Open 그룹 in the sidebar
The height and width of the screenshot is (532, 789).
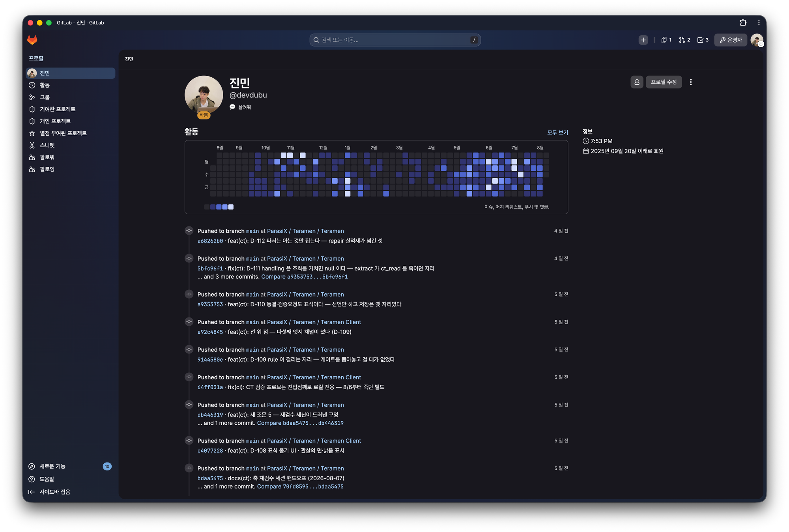click(x=71, y=97)
